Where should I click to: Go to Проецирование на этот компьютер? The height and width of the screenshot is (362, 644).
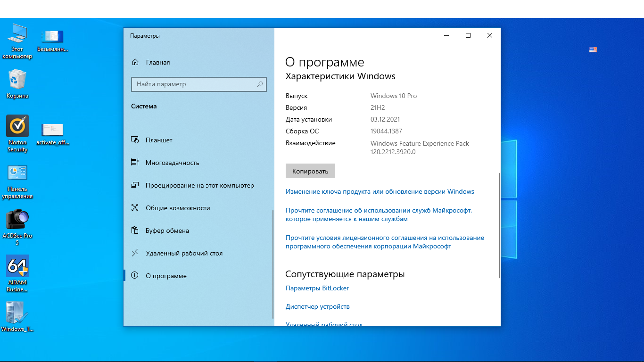[199, 185]
